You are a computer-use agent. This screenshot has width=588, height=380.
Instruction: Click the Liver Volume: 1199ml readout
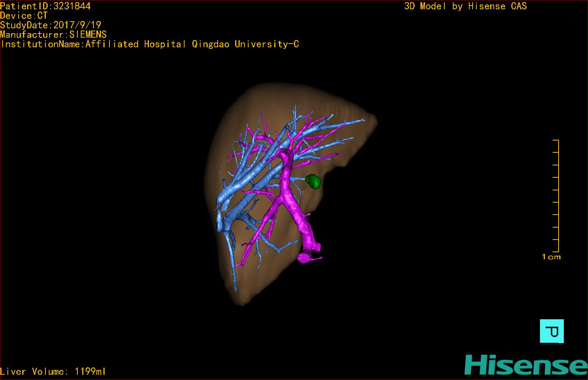pos(53,371)
